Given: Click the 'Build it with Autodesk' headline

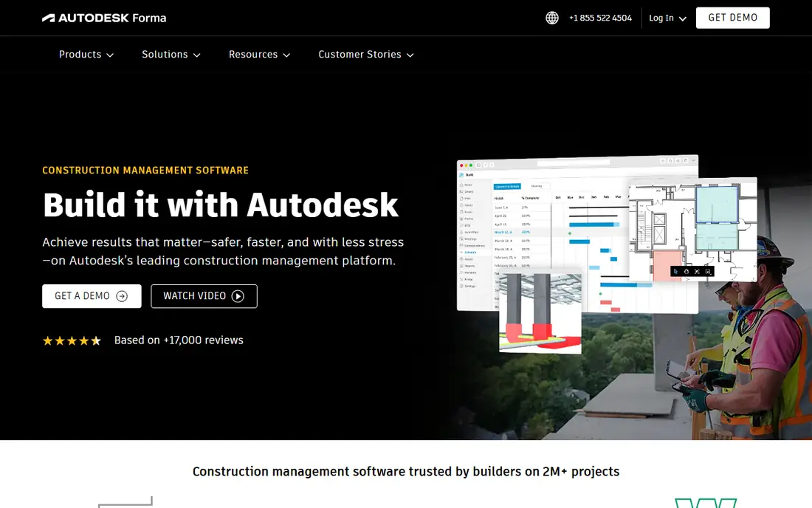Looking at the screenshot, I should pyautogui.click(x=221, y=205).
